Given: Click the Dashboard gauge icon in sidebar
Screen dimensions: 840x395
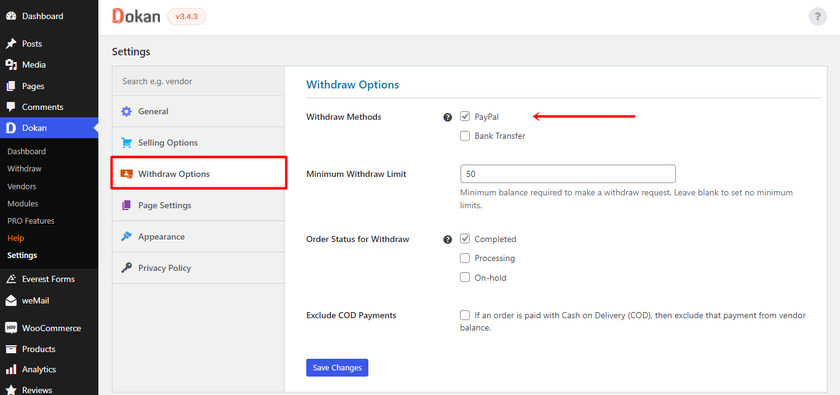Looking at the screenshot, I should pyautogui.click(x=11, y=16).
